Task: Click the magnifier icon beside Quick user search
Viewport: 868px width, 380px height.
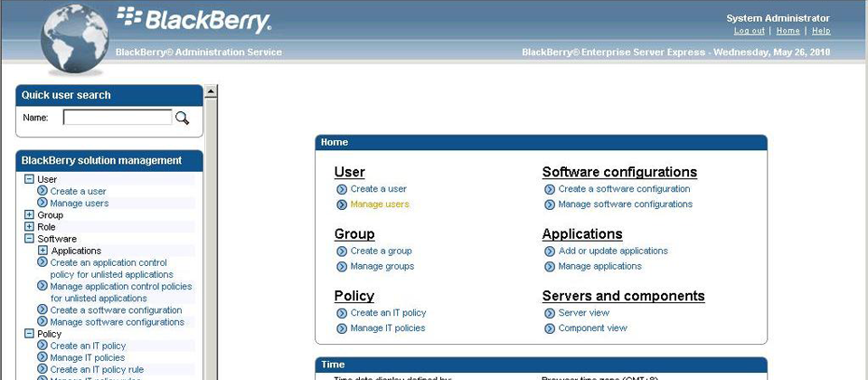Action: click(182, 118)
